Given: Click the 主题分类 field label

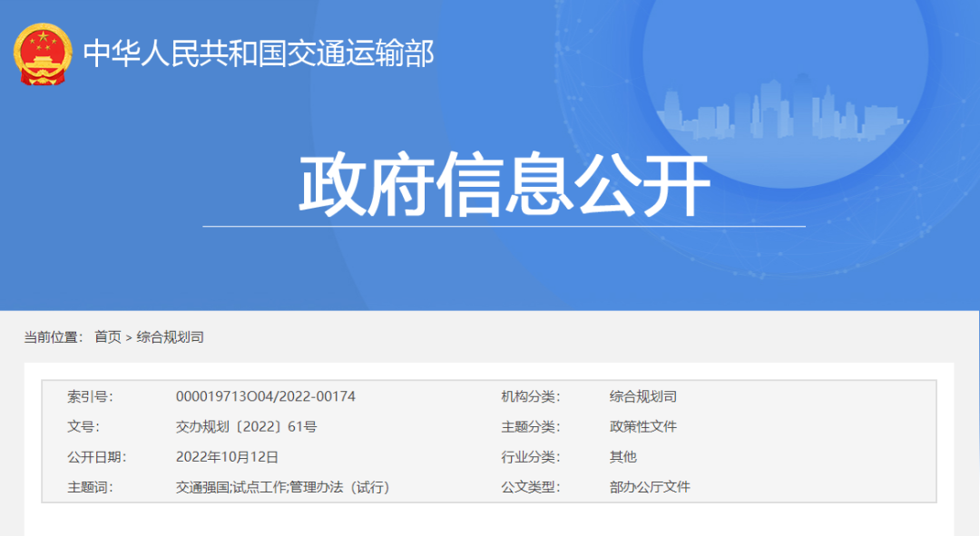Looking at the screenshot, I should [531, 426].
